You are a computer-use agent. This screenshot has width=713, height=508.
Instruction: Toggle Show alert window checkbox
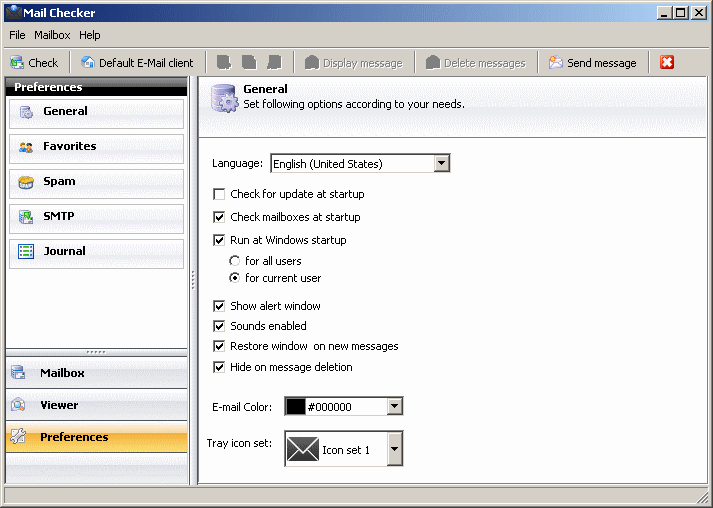pyautogui.click(x=219, y=306)
